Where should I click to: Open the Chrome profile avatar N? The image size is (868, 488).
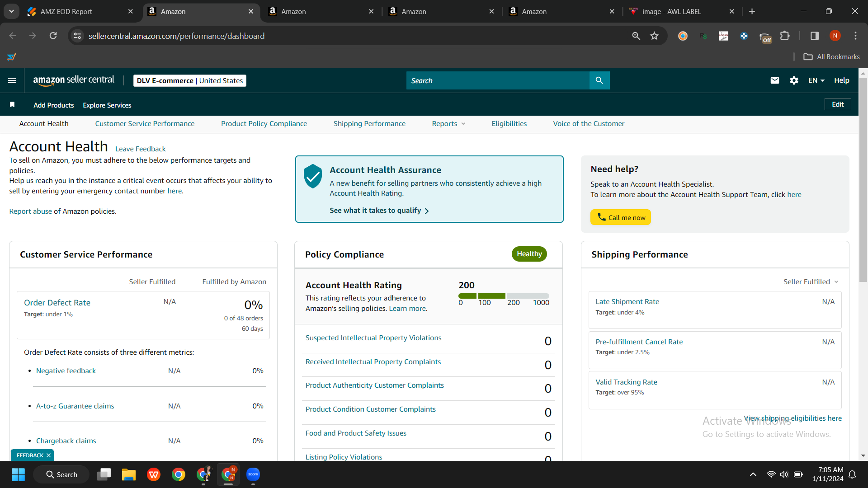click(835, 36)
